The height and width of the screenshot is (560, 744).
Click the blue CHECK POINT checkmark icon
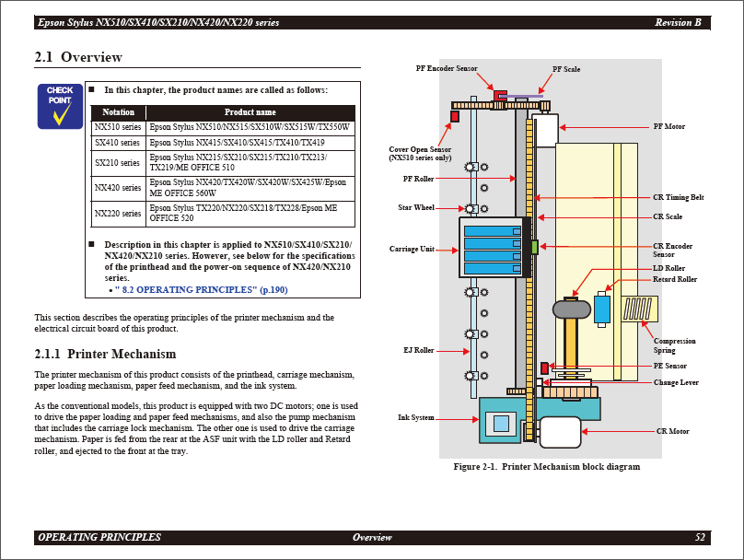60,105
